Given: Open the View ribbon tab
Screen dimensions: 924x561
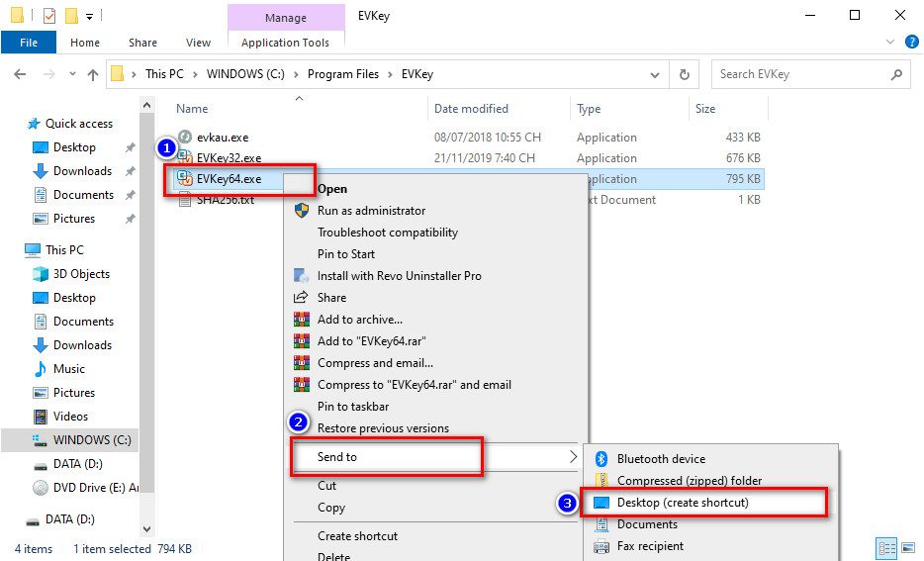Looking at the screenshot, I should click(x=198, y=43).
